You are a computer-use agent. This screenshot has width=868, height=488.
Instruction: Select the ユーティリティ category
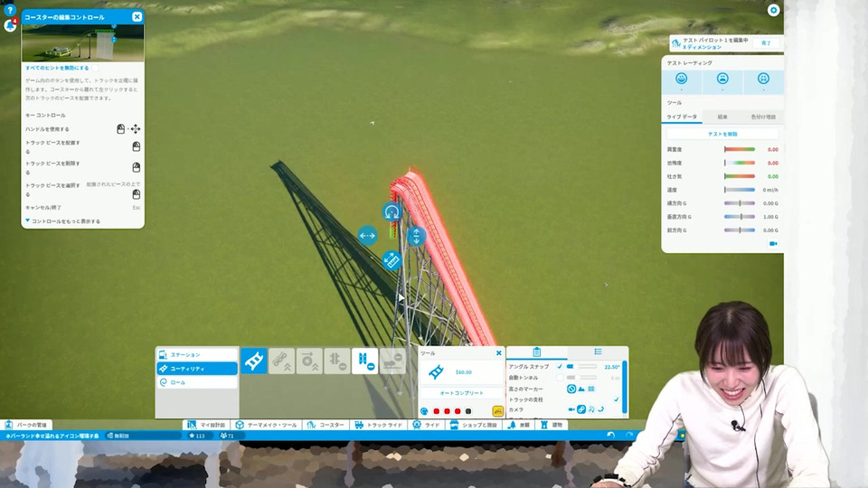[x=198, y=369]
